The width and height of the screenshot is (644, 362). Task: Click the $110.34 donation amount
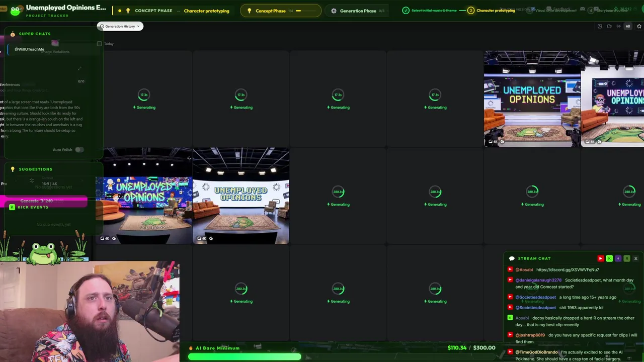point(457,347)
